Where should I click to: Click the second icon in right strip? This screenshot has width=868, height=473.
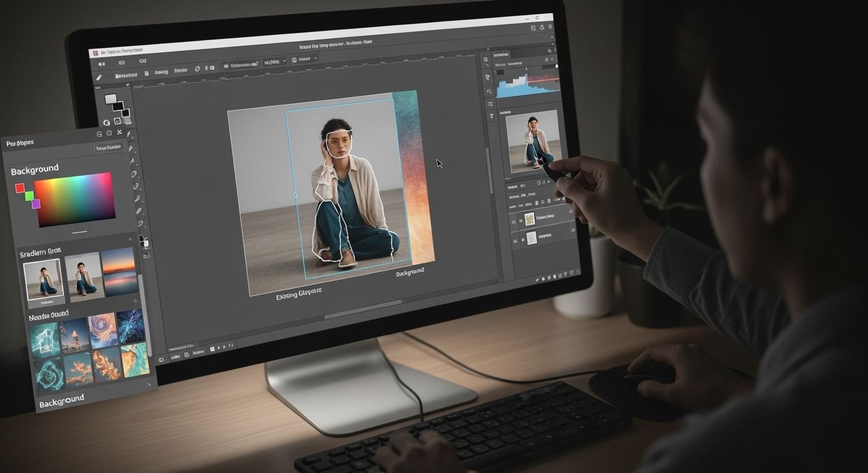point(488,77)
